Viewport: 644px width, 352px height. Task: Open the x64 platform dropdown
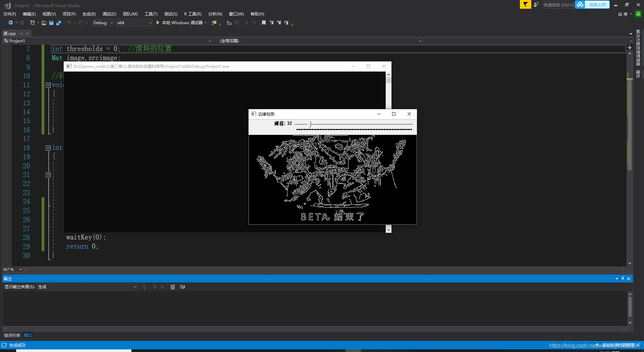click(x=134, y=23)
